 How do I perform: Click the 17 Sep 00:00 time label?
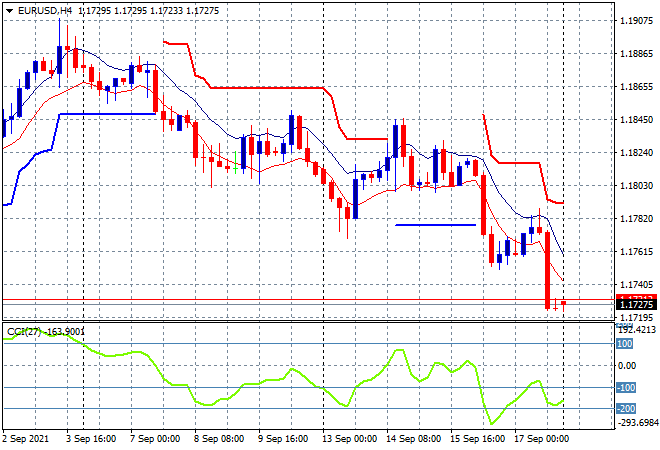click(x=541, y=439)
